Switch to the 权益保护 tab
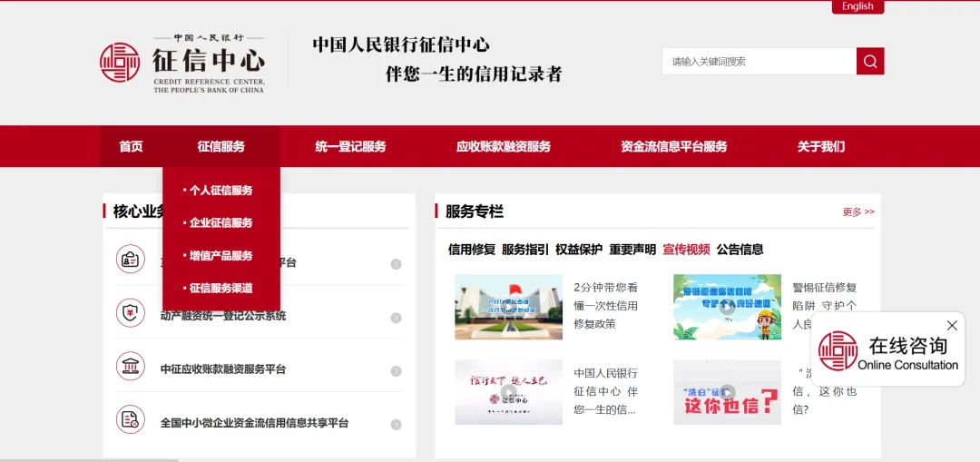 click(579, 250)
